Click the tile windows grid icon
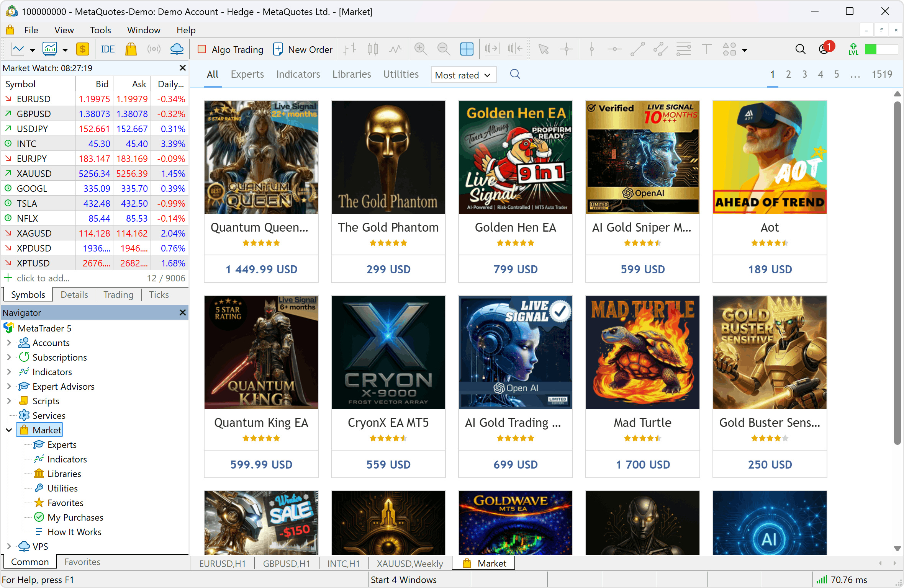 467,49
